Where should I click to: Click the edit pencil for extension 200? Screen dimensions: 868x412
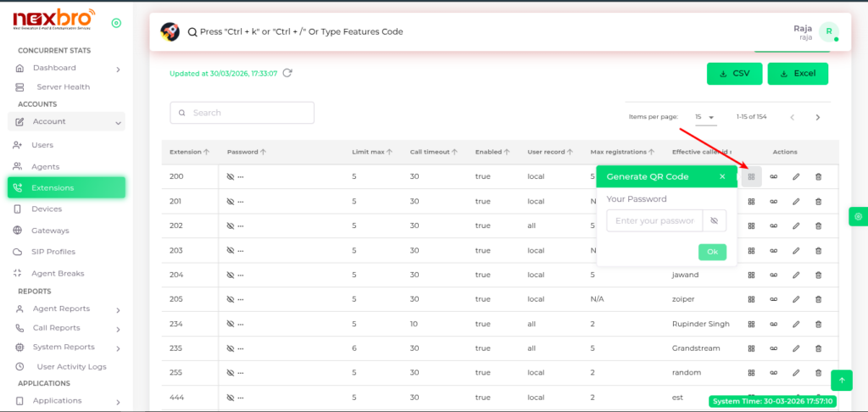[x=796, y=177]
